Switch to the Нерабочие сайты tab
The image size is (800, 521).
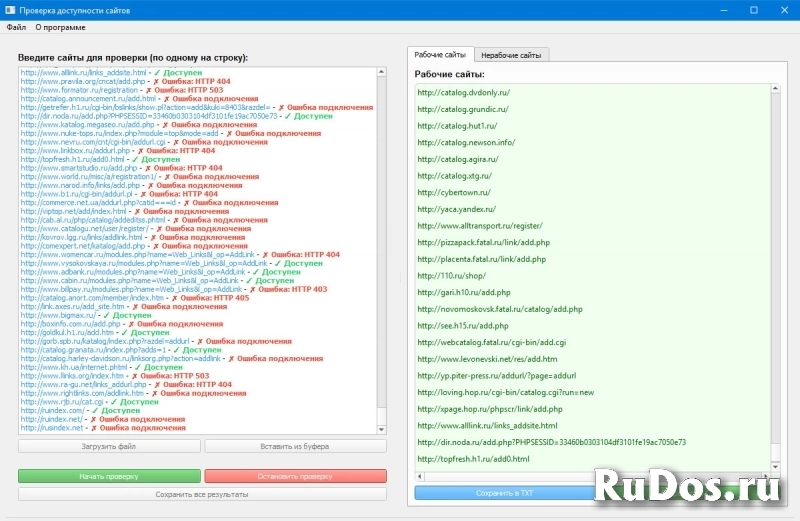click(x=510, y=55)
